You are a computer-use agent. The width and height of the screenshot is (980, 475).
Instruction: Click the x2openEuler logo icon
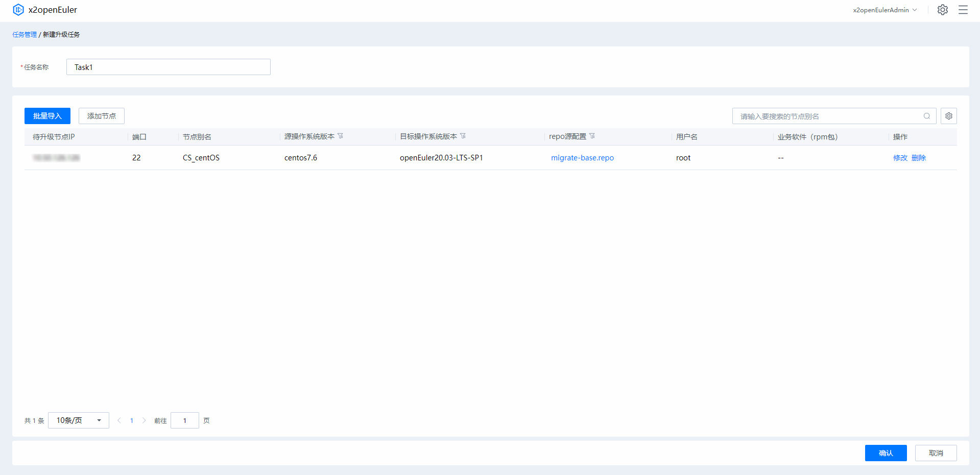click(18, 10)
